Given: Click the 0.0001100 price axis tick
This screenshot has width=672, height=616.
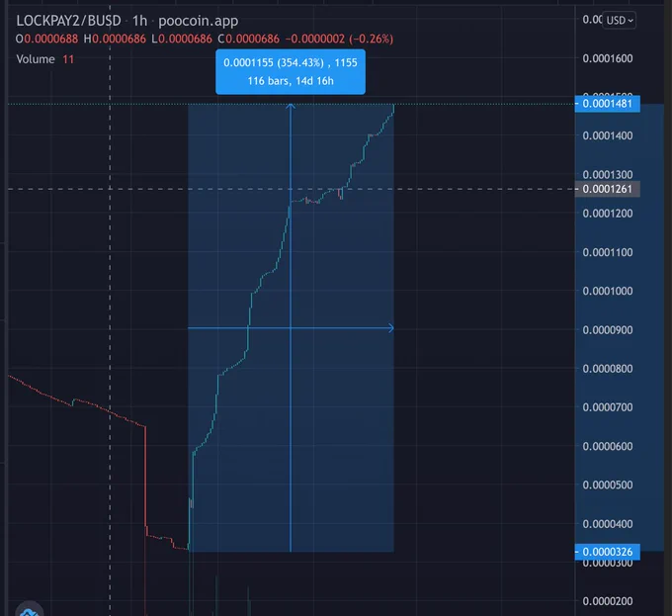Looking at the screenshot, I should (608, 252).
